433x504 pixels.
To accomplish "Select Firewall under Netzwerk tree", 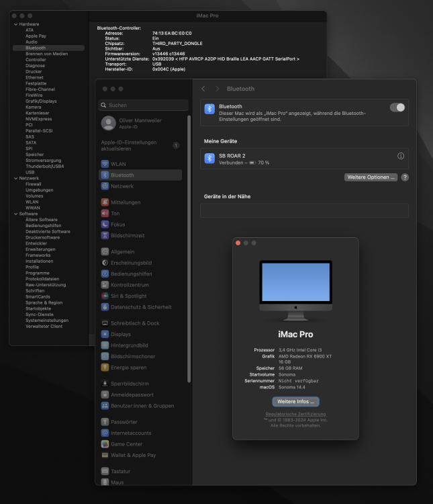I will (34, 184).
